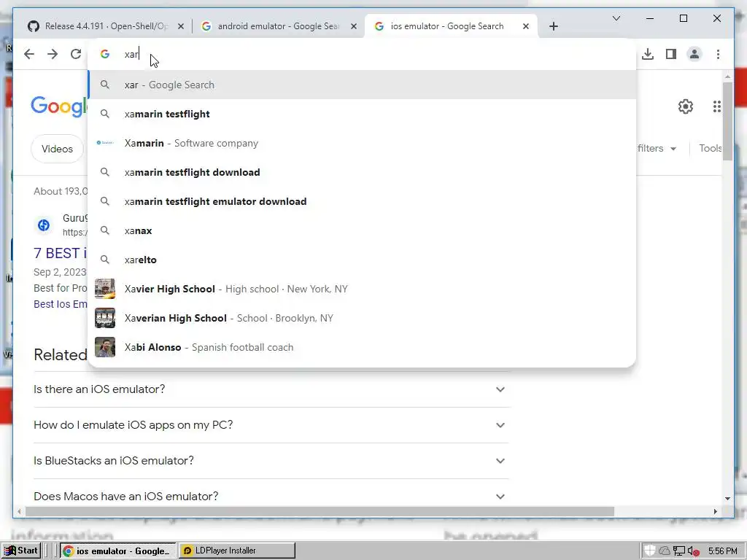This screenshot has height=560, width=747.
Task: Toggle Chrome side panel icon
Action: (x=671, y=54)
